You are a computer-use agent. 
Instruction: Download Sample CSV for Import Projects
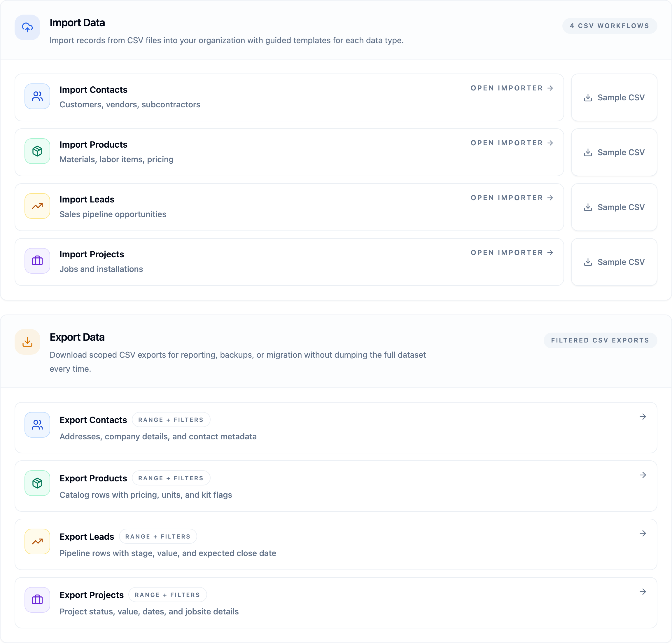(x=614, y=262)
